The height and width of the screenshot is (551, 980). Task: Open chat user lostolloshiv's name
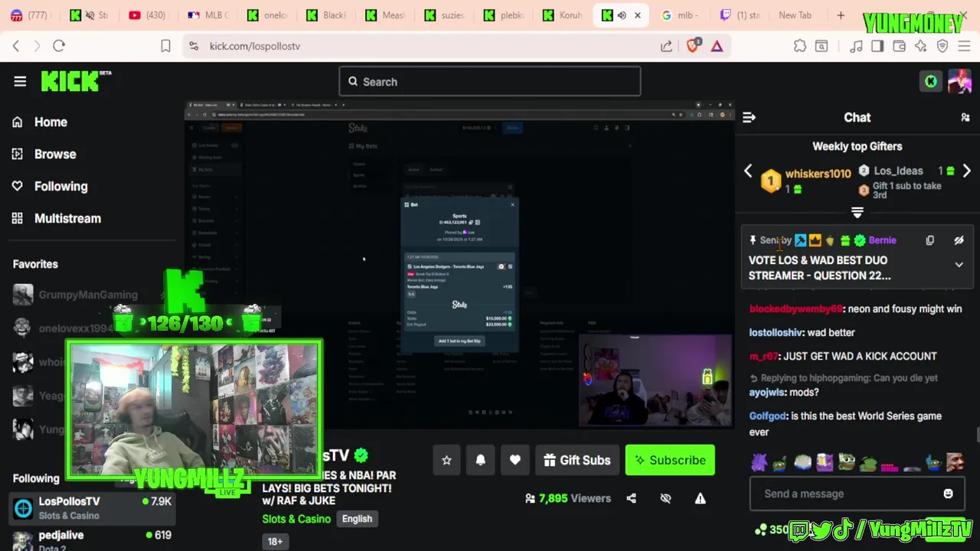pos(776,332)
